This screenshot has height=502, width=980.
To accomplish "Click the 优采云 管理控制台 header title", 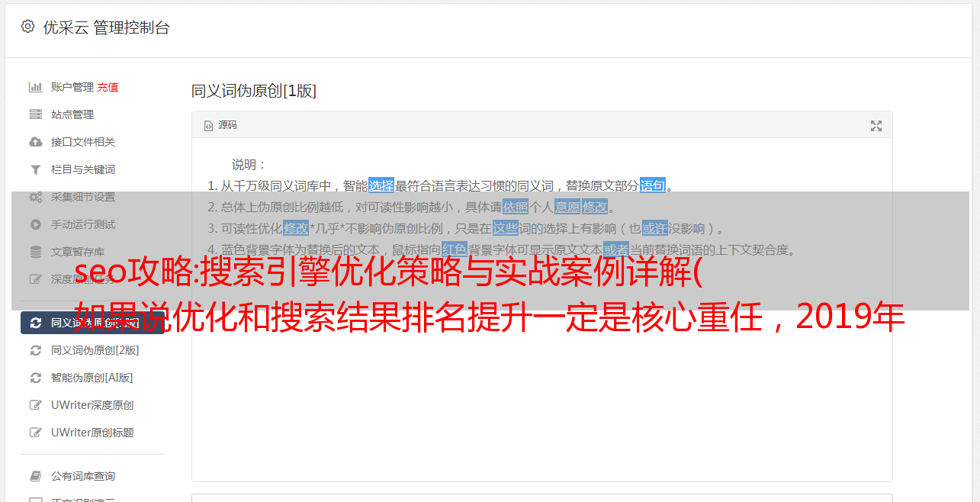I will pyautogui.click(x=106, y=27).
